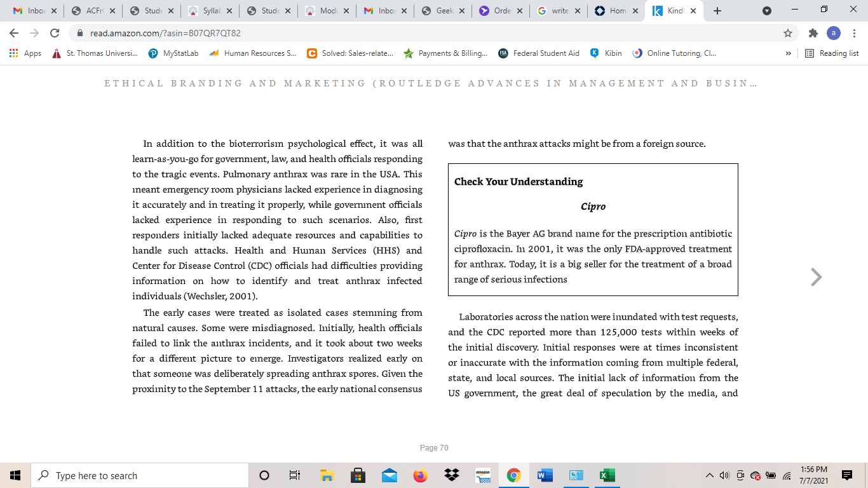Launch Firefox from the taskbar
The image size is (868, 488).
pyautogui.click(x=420, y=475)
